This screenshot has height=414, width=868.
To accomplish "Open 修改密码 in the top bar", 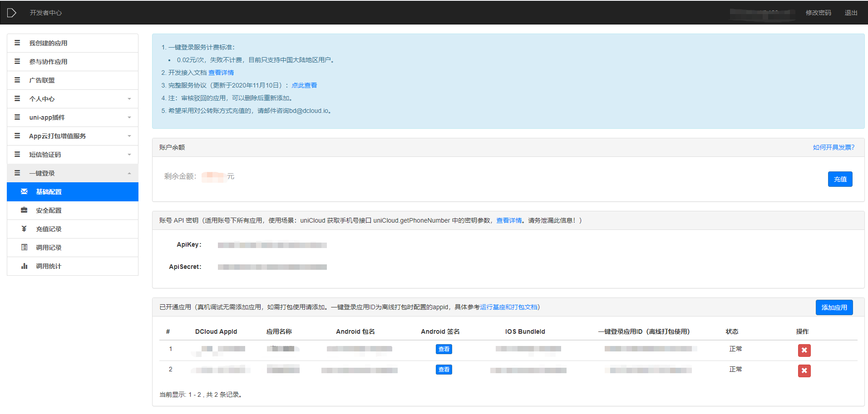I will tap(818, 12).
